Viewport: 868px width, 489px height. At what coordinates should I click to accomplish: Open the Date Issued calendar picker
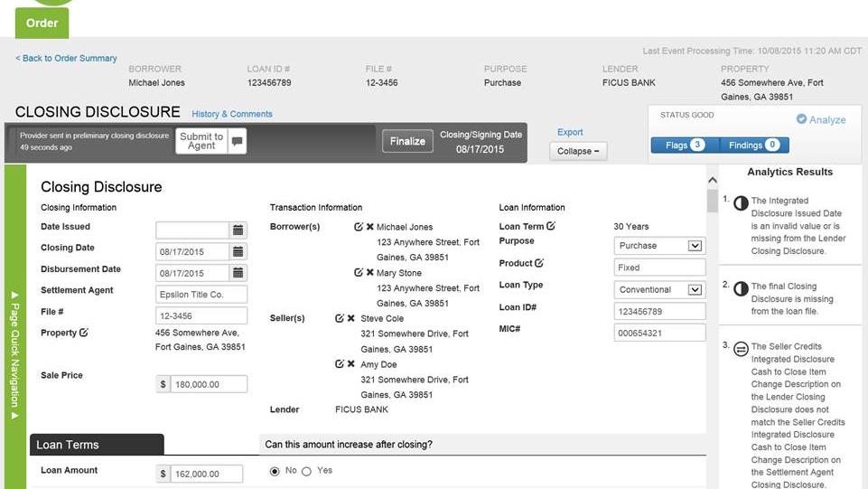click(x=238, y=230)
